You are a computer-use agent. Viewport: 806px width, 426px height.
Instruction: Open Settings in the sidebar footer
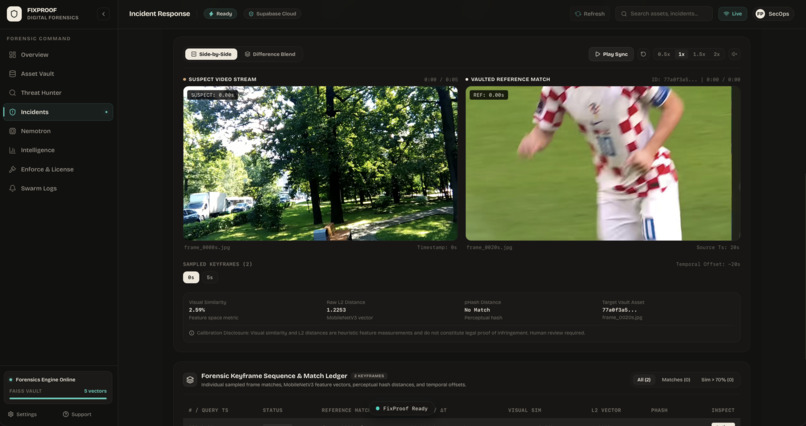tap(22, 414)
